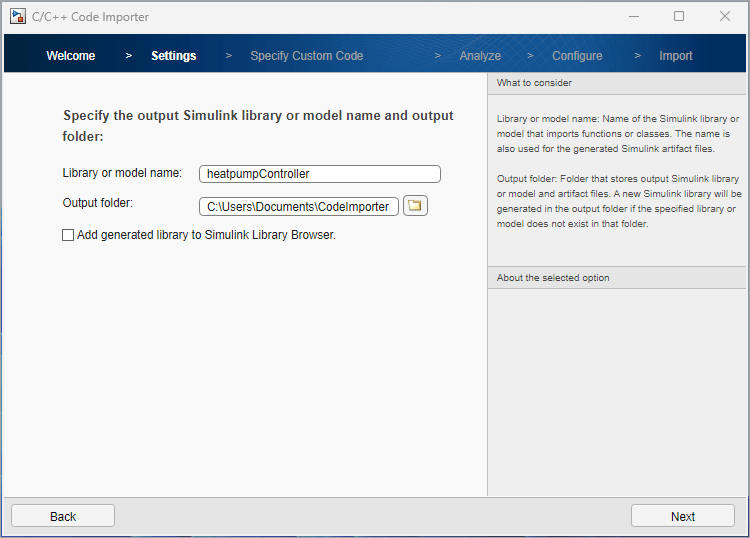Viewport: 750px width, 538px height.
Task: Click into the Output folder path field
Action: (298, 207)
